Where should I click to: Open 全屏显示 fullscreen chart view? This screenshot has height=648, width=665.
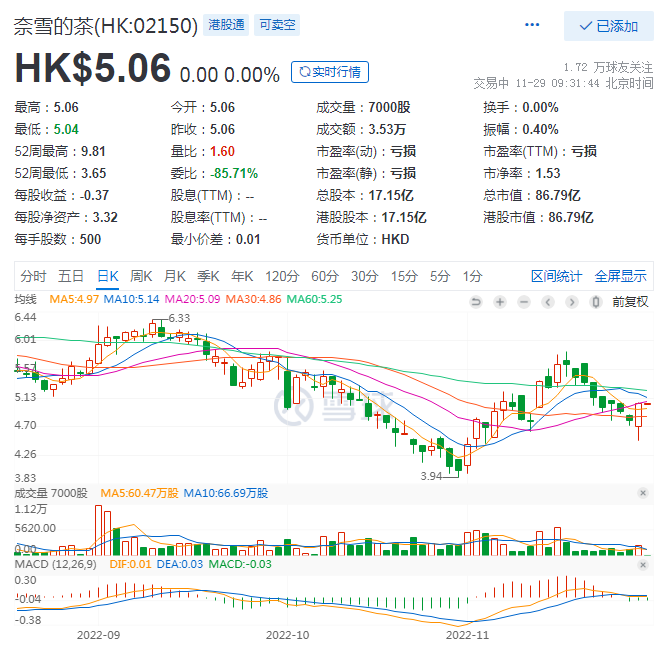point(620,277)
